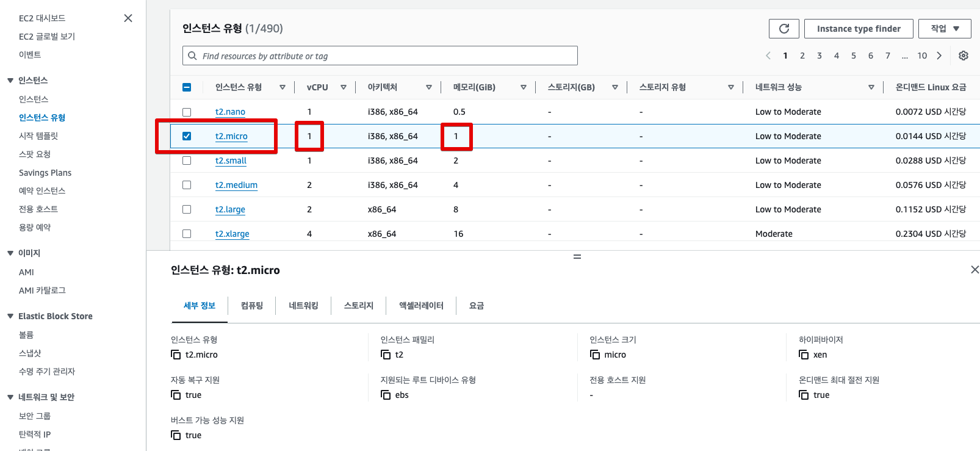Sort by 스토리지(GB) column arrow
The width and height of the screenshot is (980, 451).
click(615, 87)
